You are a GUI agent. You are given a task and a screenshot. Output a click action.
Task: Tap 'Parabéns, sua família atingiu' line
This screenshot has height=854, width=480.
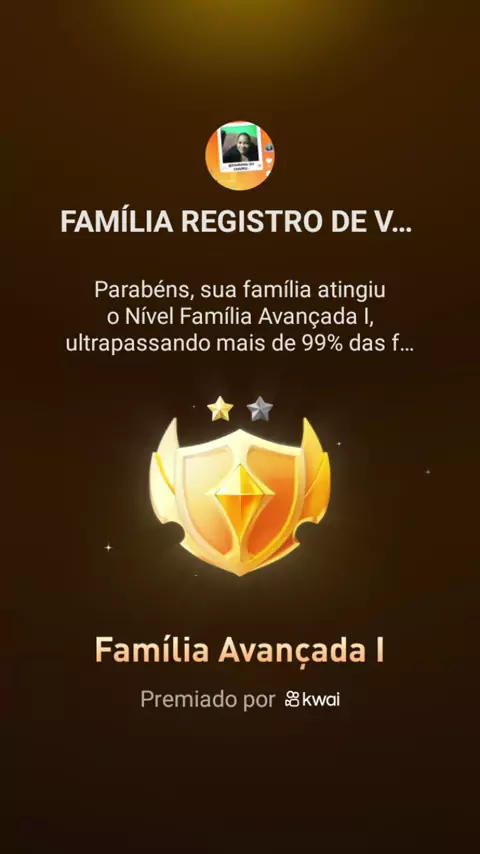[240, 290]
